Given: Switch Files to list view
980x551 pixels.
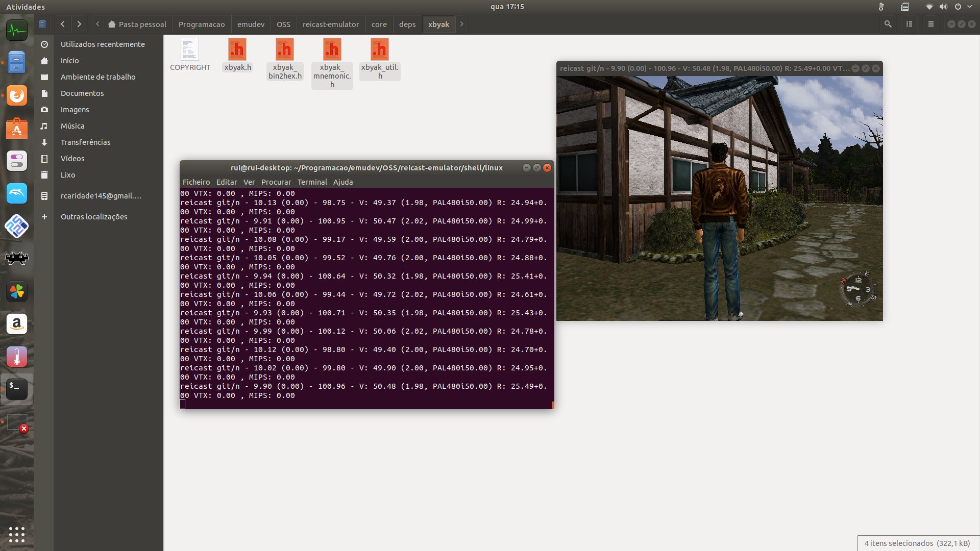Looking at the screenshot, I should point(909,24).
